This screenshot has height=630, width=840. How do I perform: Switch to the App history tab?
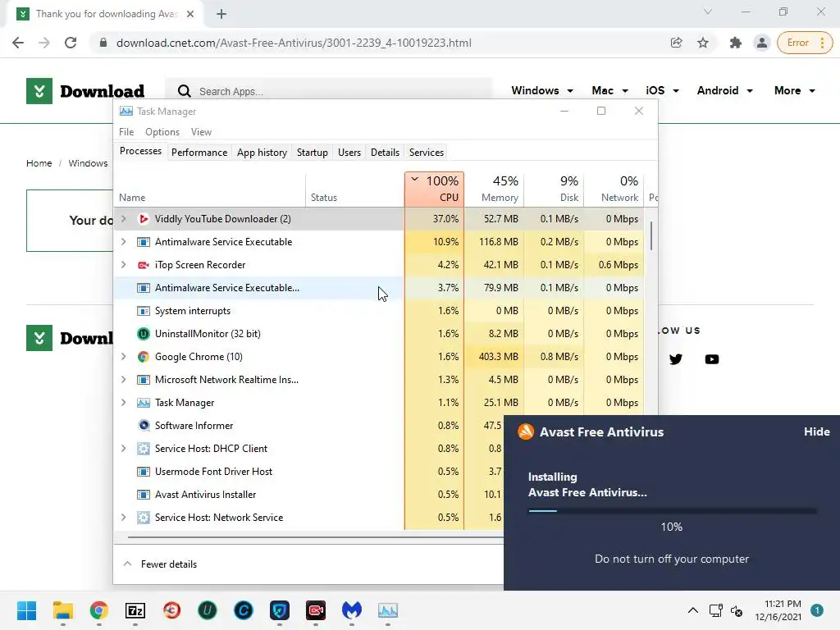click(262, 153)
